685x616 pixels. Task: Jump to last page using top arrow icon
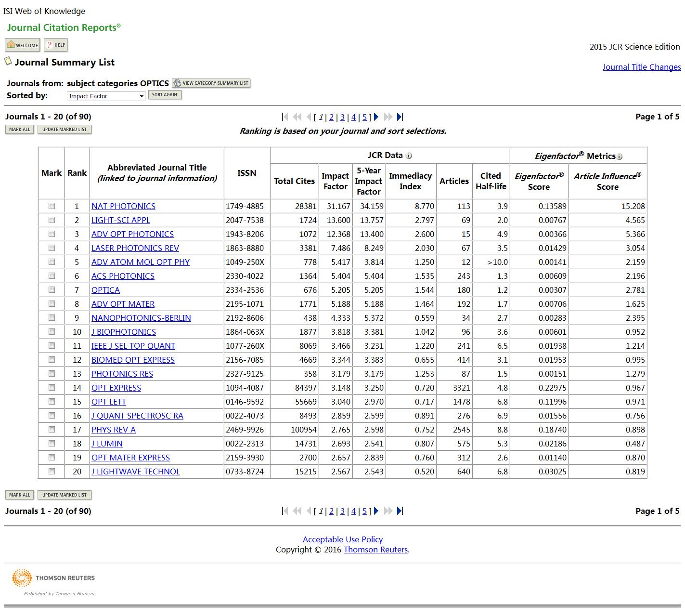(x=400, y=117)
